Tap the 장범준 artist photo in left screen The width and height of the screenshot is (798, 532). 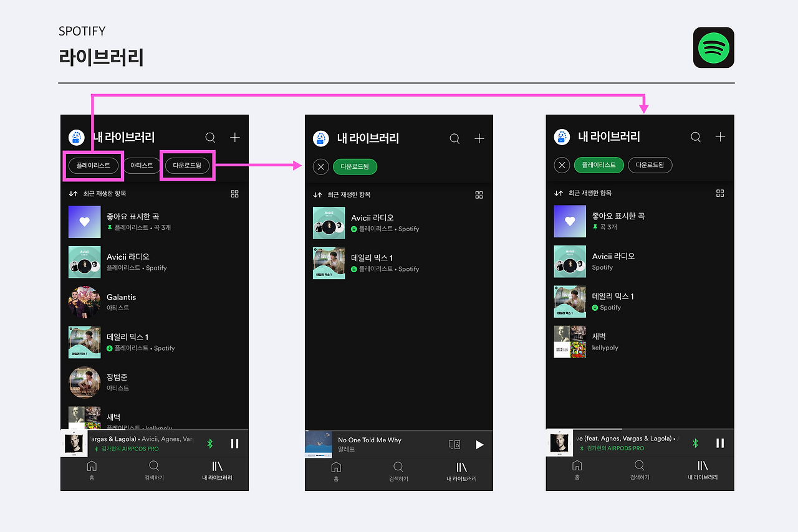84,382
